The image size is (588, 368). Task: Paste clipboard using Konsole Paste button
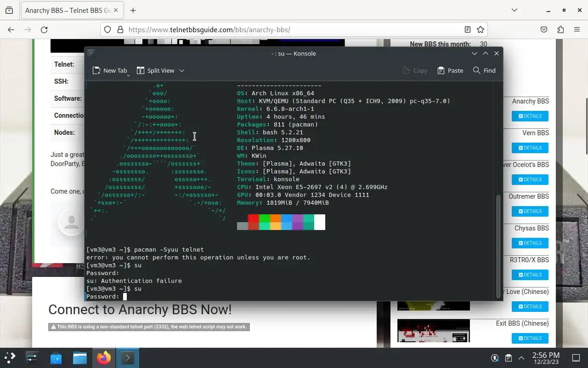point(450,70)
